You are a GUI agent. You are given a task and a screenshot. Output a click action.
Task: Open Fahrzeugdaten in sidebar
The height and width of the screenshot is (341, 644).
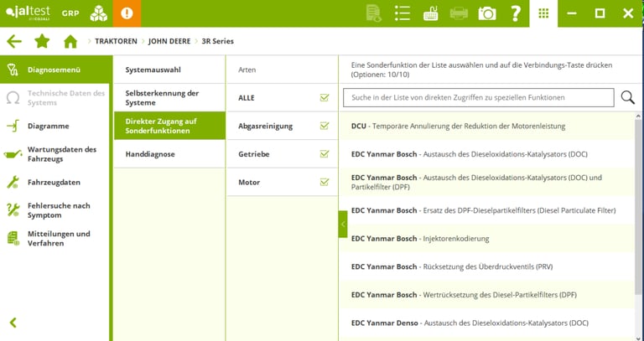tap(54, 182)
